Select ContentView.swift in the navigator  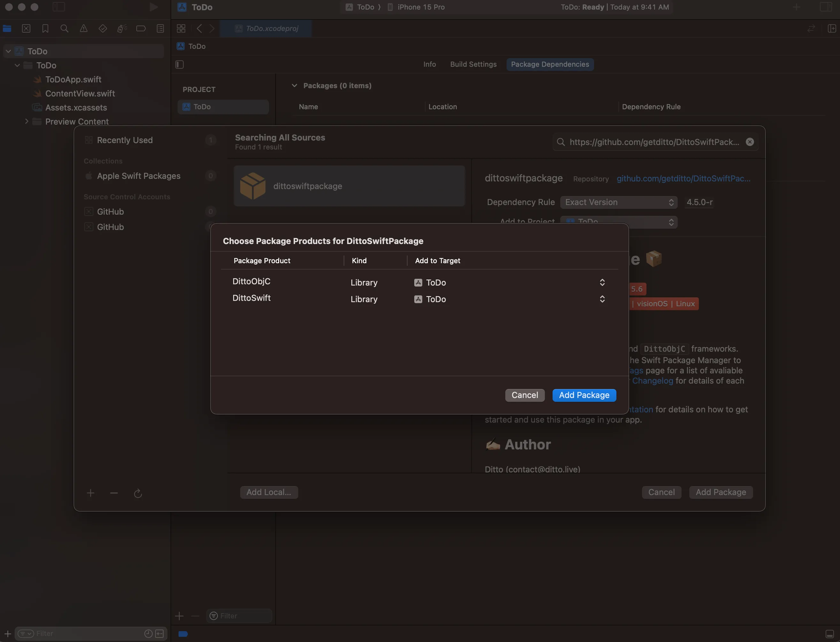[80, 93]
